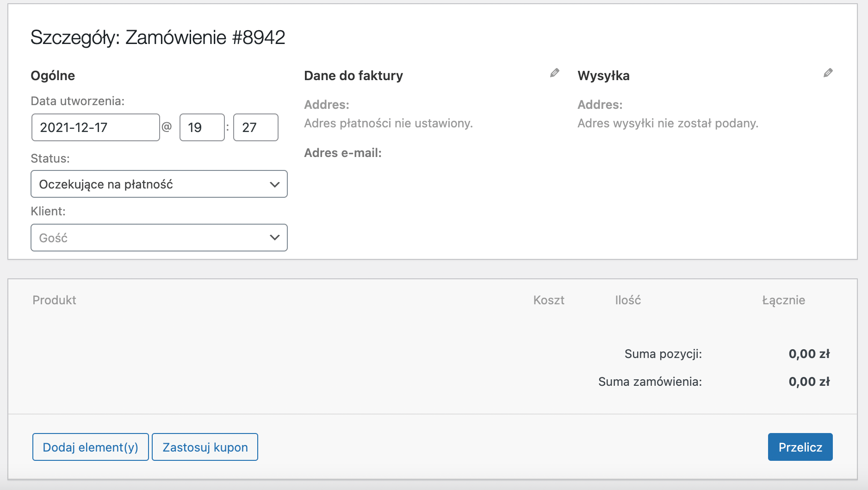Click the Wysyłka section heading
The height and width of the screenshot is (490, 868).
[x=603, y=75]
